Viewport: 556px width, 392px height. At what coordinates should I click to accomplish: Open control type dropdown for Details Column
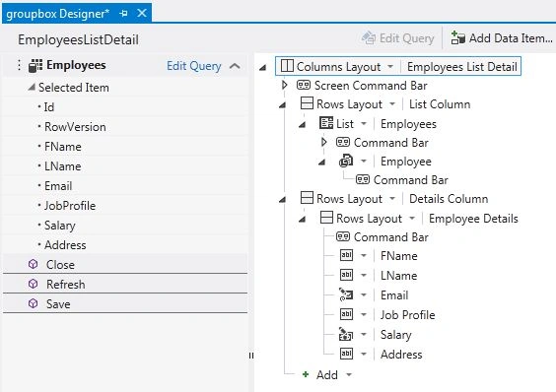pos(392,199)
